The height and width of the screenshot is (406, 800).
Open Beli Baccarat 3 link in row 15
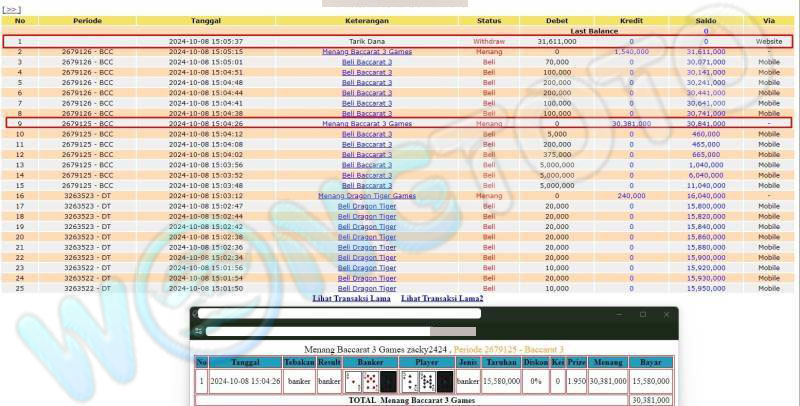367,186
